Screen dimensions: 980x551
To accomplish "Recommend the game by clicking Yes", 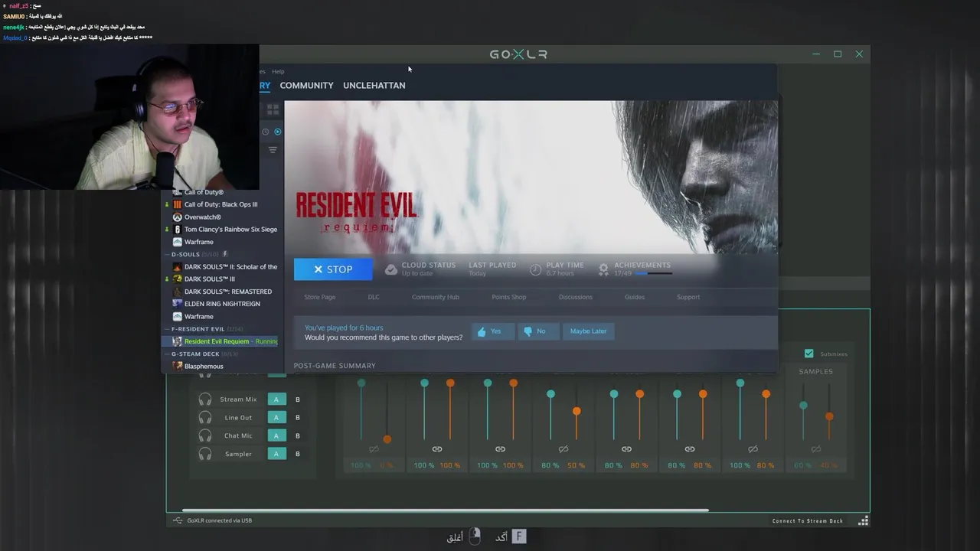I will [491, 331].
